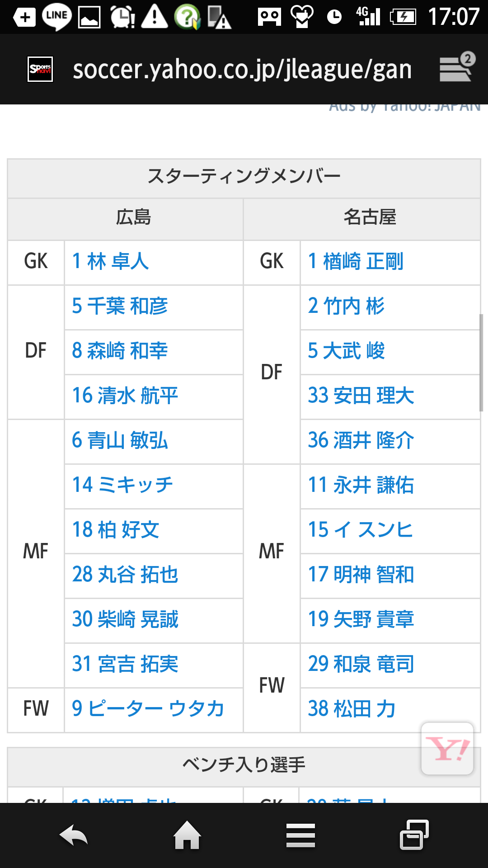This screenshot has width=488, height=868.
Task: Click the URL address bar soccer.yahoo.co.jp
Action: (242, 69)
